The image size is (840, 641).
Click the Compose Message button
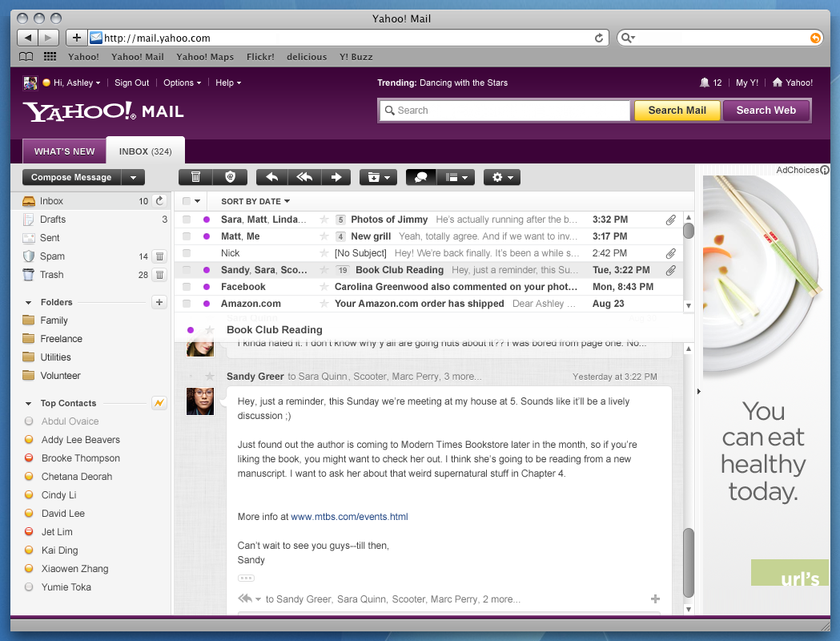coord(71,177)
